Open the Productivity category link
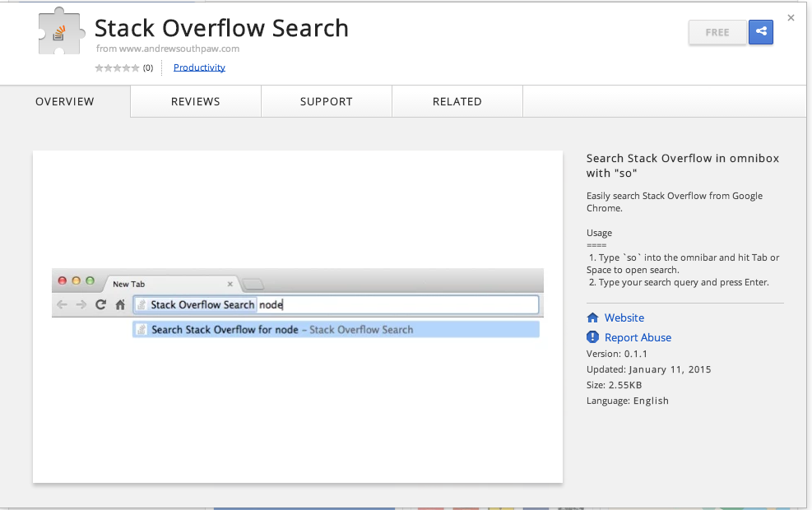 click(199, 67)
